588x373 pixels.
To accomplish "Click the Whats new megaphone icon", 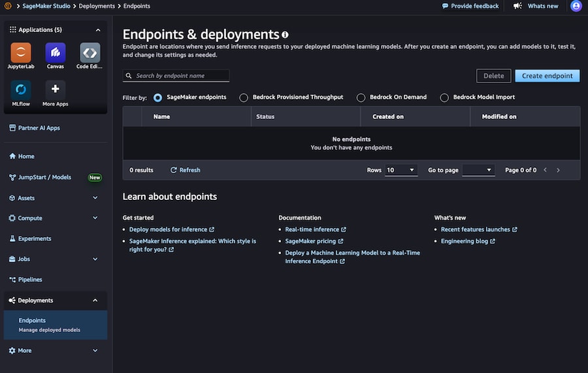I will 517,6.
